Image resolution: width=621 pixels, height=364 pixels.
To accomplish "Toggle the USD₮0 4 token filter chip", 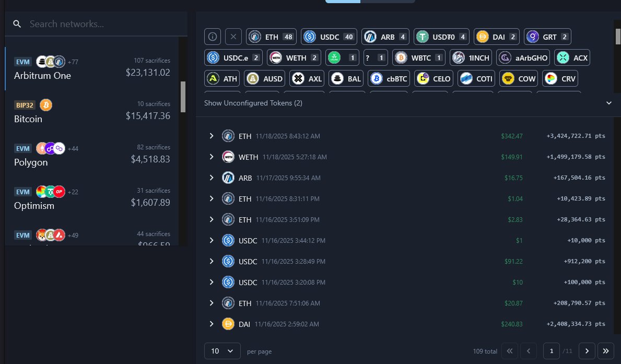I will (x=441, y=37).
